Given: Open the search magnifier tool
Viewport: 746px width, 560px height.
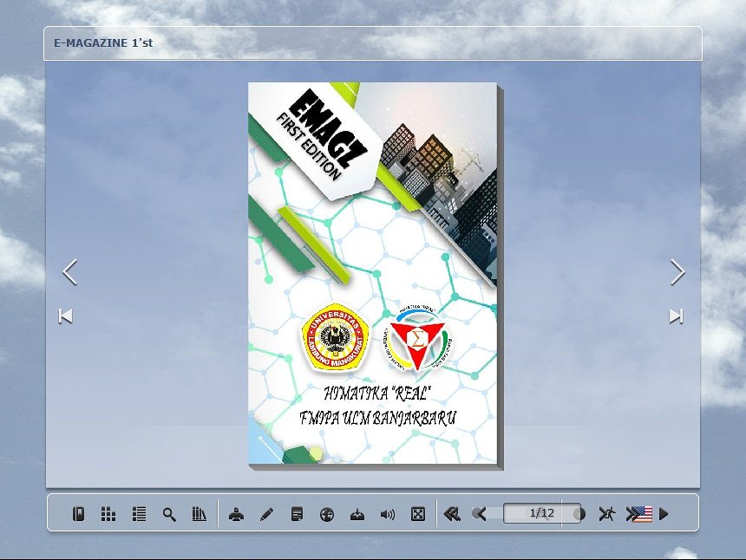Looking at the screenshot, I should point(169,514).
